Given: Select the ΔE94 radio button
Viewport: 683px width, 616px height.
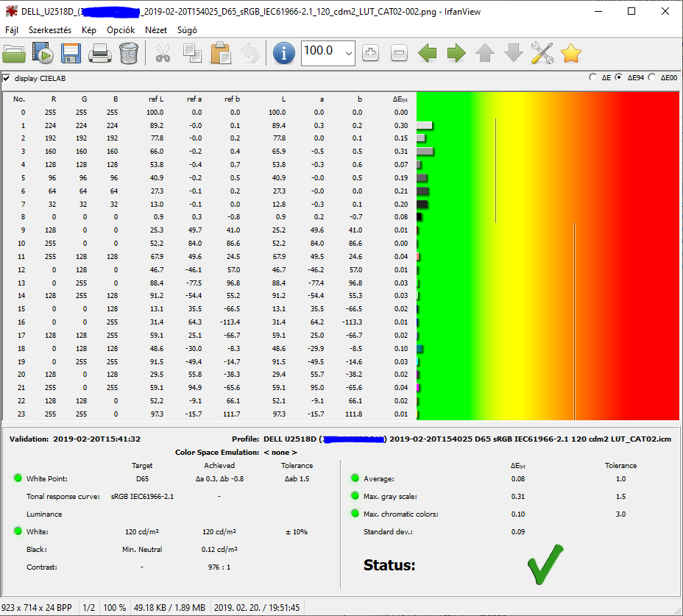Looking at the screenshot, I should coord(618,77).
